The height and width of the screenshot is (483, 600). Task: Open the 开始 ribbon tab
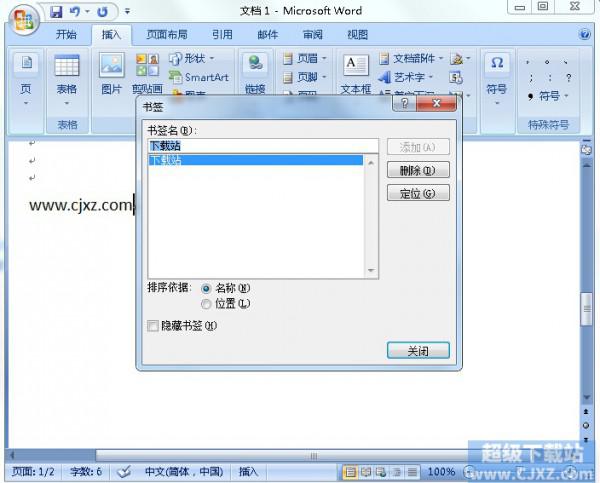pyautogui.click(x=66, y=35)
